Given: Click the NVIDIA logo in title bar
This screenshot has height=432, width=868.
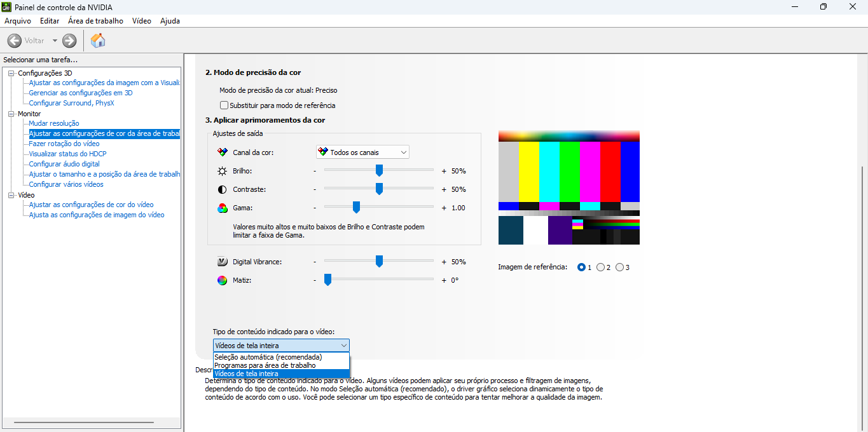Looking at the screenshot, I should pyautogui.click(x=6, y=6).
